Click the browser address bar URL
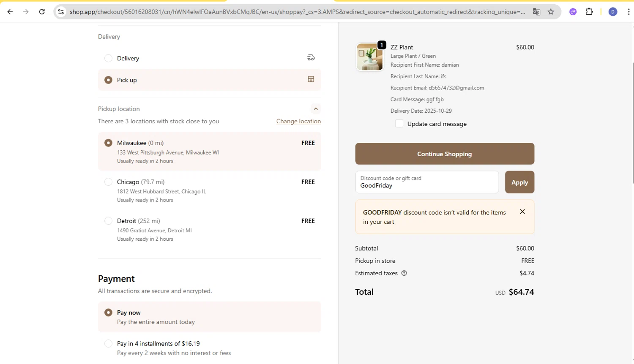Screen dimensions: 634x364 pos(297,12)
